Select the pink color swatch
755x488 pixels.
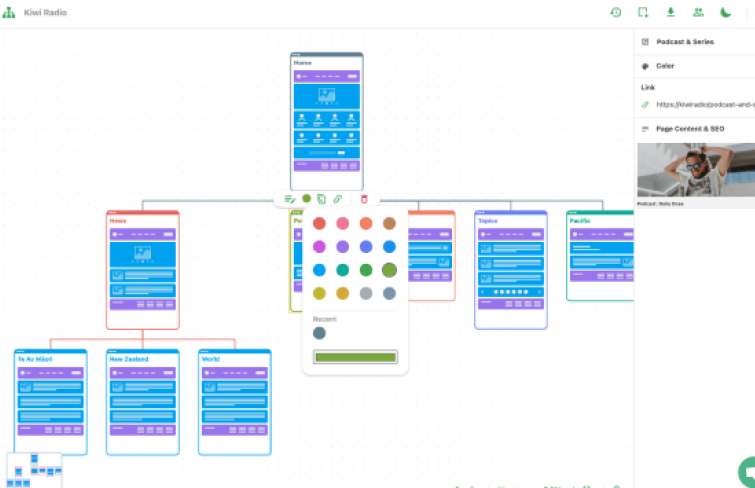[342, 224]
